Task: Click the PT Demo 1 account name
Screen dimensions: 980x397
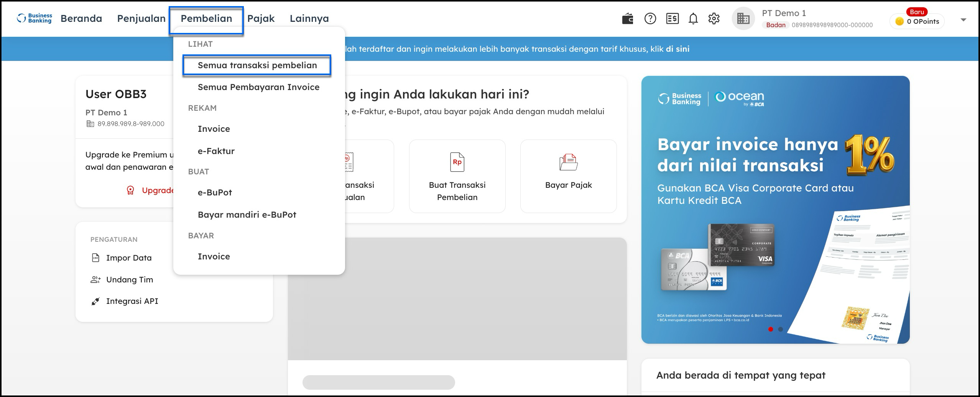Action: [784, 13]
